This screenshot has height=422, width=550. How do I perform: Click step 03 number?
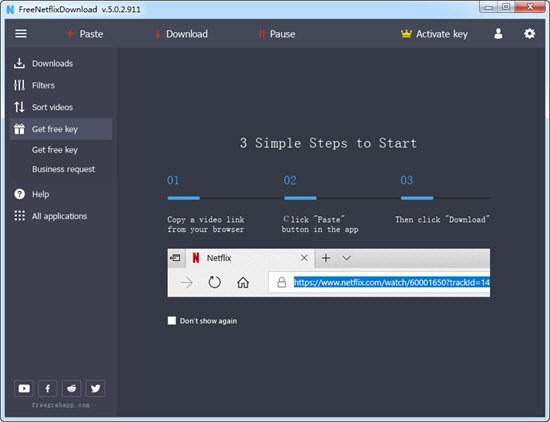click(407, 180)
